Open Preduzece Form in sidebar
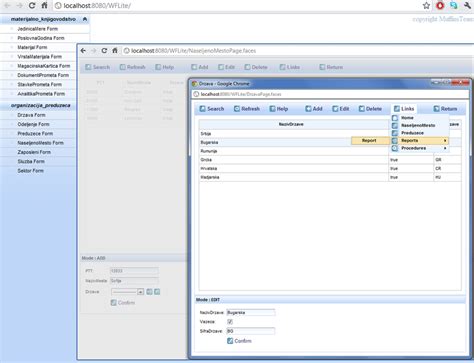 (x=35, y=134)
